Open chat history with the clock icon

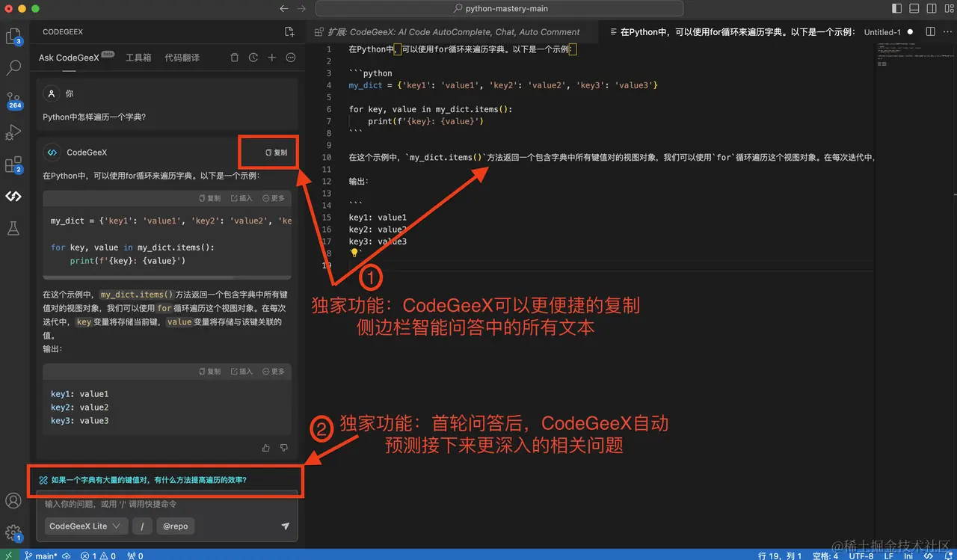[x=253, y=58]
